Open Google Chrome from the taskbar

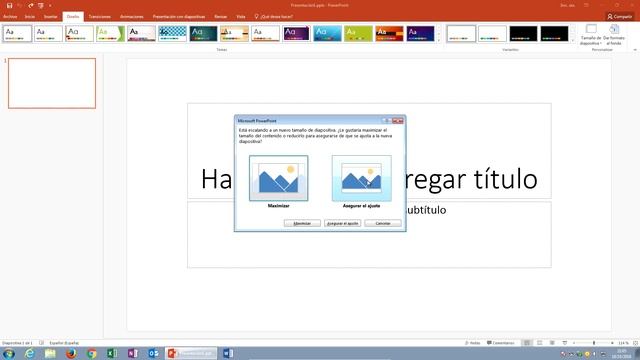tap(91, 353)
